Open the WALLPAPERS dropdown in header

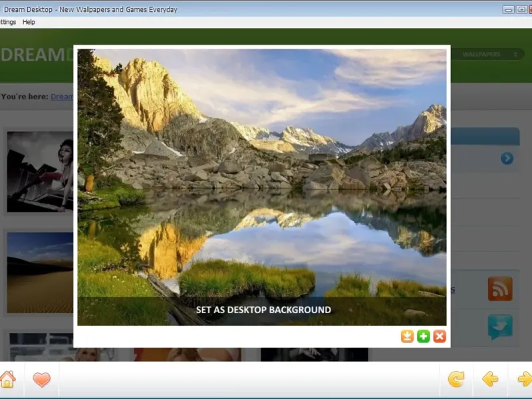[487, 55]
